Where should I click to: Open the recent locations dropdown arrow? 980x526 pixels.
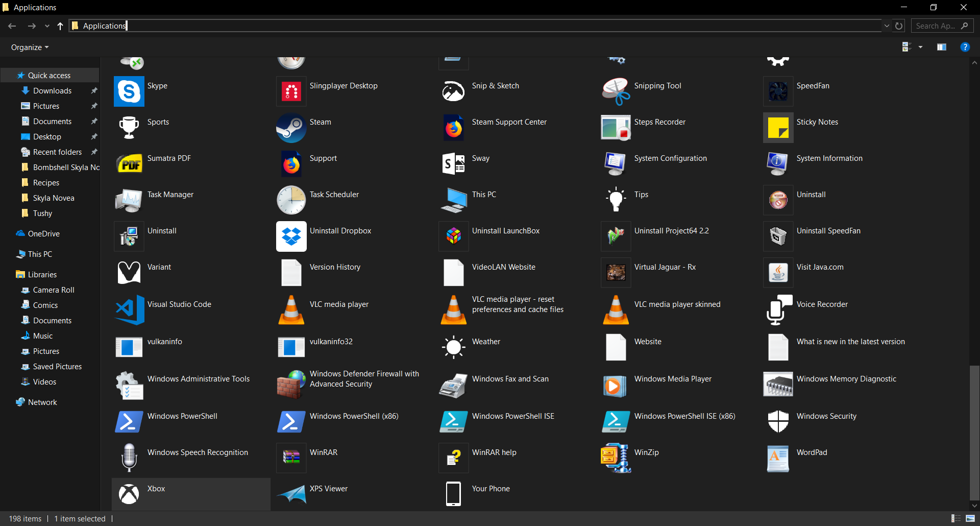click(x=47, y=26)
